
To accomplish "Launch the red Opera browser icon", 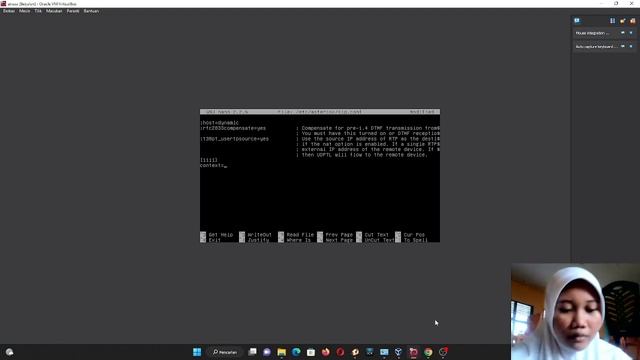I will pos(340,352).
